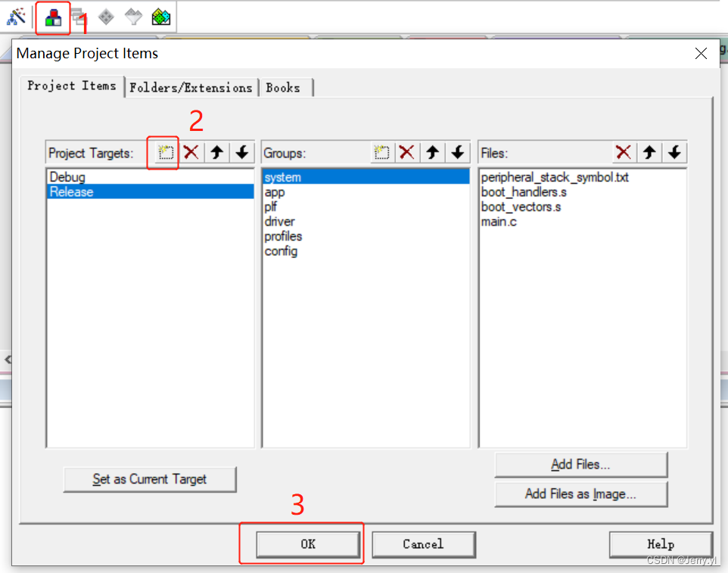
Task: Select peripheral_stack_symbol.txt in Files
Action: click(582, 177)
